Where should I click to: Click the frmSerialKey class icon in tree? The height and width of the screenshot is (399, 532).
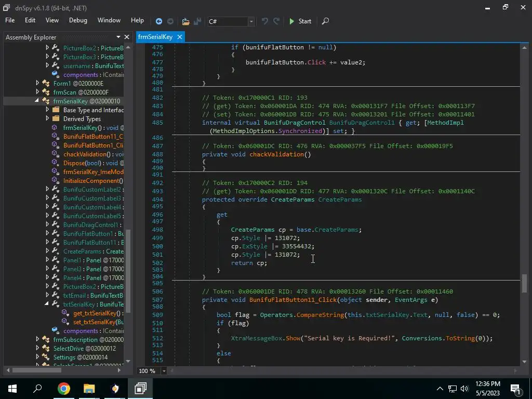click(46, 101)
